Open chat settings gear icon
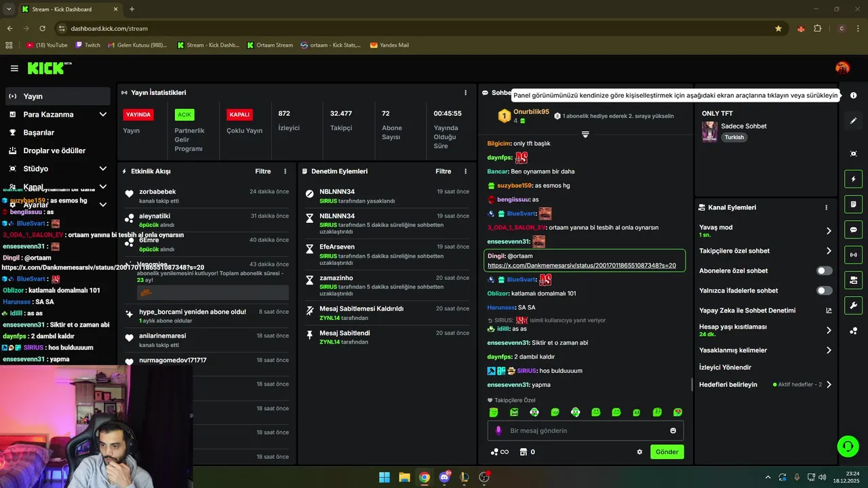Image resolution: width=868 pixels, height=488 pixels. pos(639,452)
